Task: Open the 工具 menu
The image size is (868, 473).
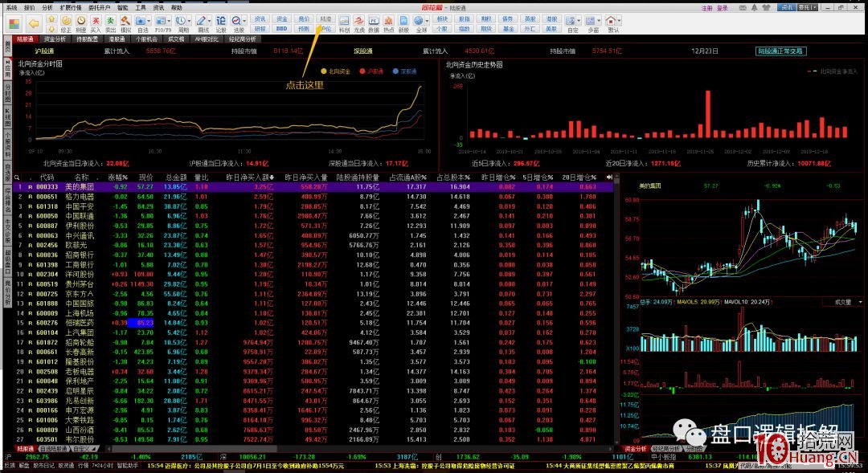Action: [141, 8]
